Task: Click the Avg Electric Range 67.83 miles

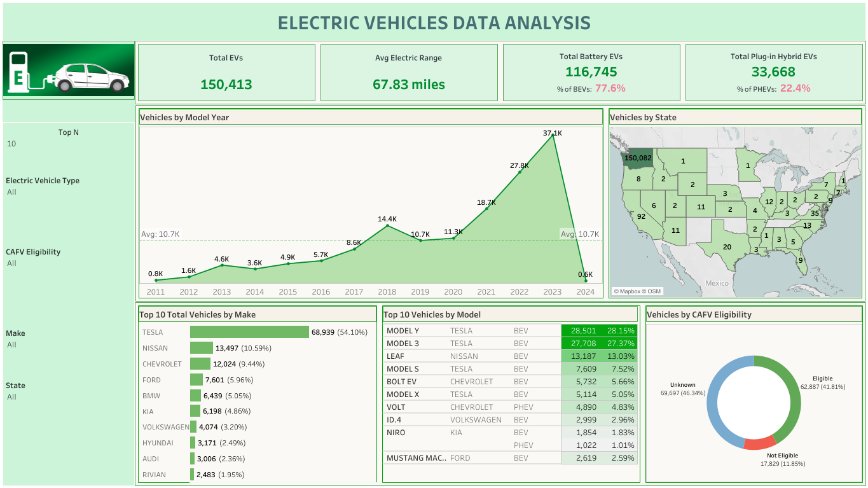Action: 408,84
